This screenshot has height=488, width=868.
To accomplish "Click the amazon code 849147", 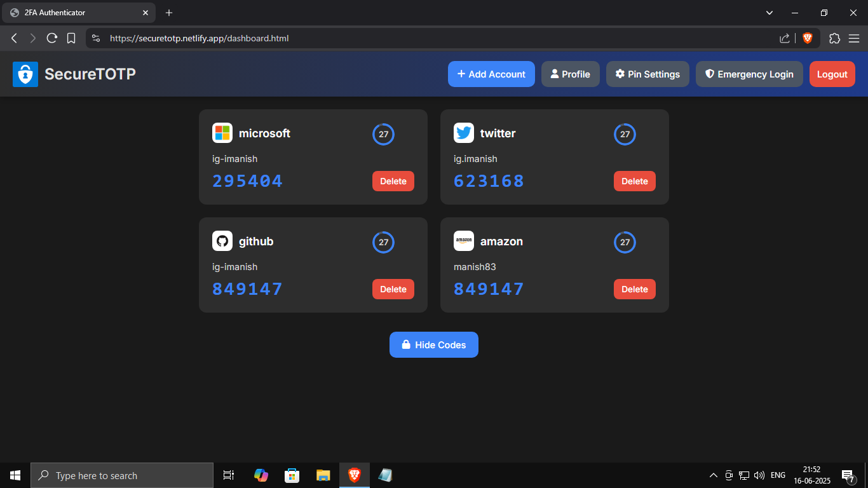I will click(489, 289).
